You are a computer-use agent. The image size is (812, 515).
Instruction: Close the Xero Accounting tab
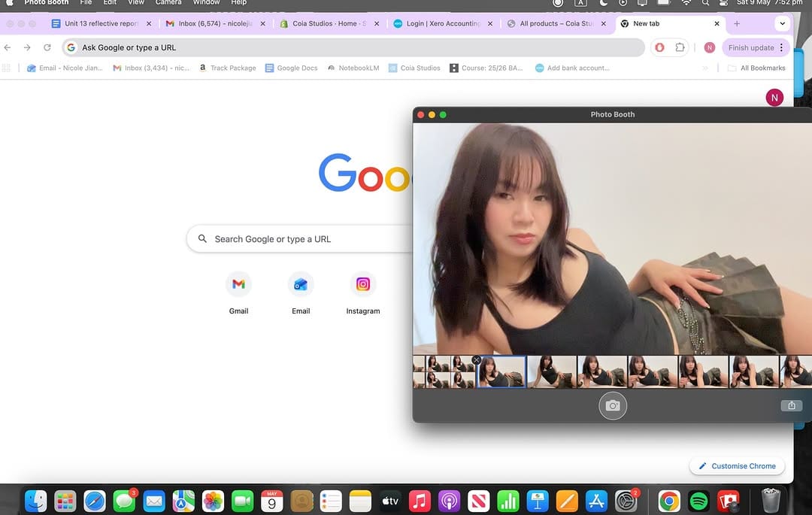490,23
